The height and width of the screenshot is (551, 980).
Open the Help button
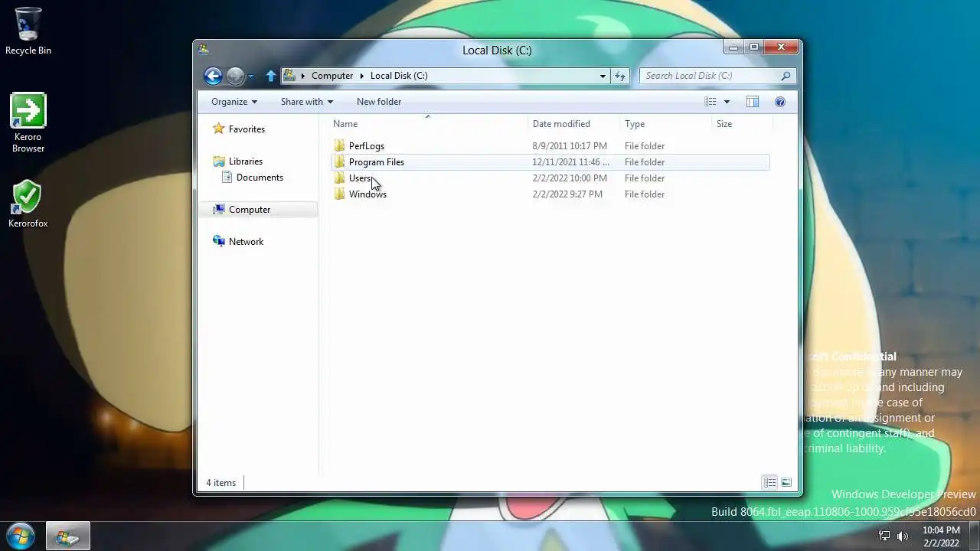(x=780, y=102)
